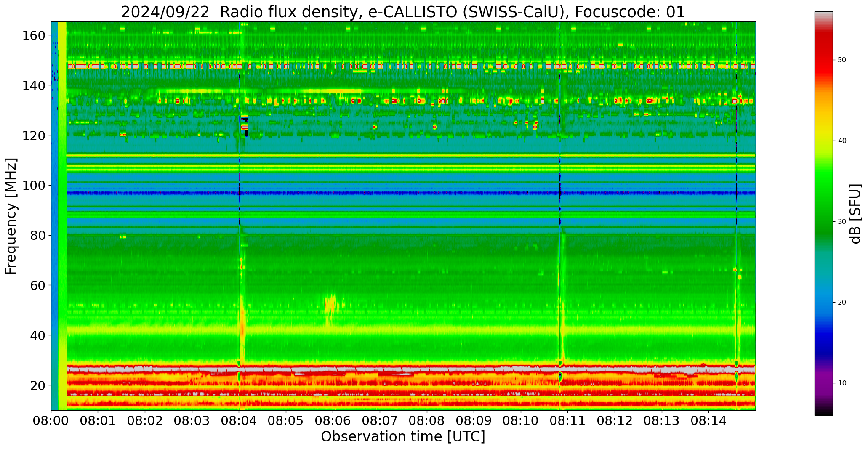The height and width of the screenshot is (449, 868).
Task: Click the 08:01 time tick label
Action: tap(98, 420)
